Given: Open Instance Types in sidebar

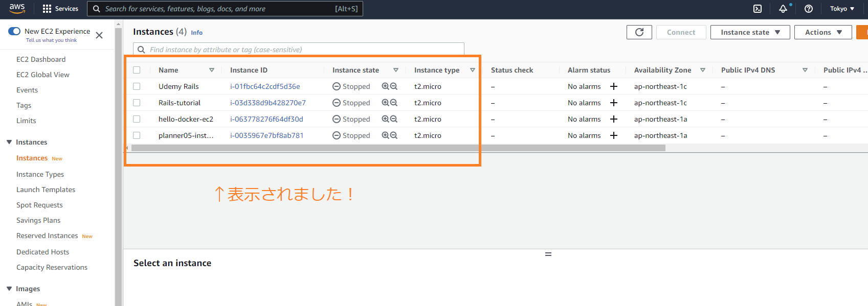Looking at the screenshot, I should pos(40,174).
